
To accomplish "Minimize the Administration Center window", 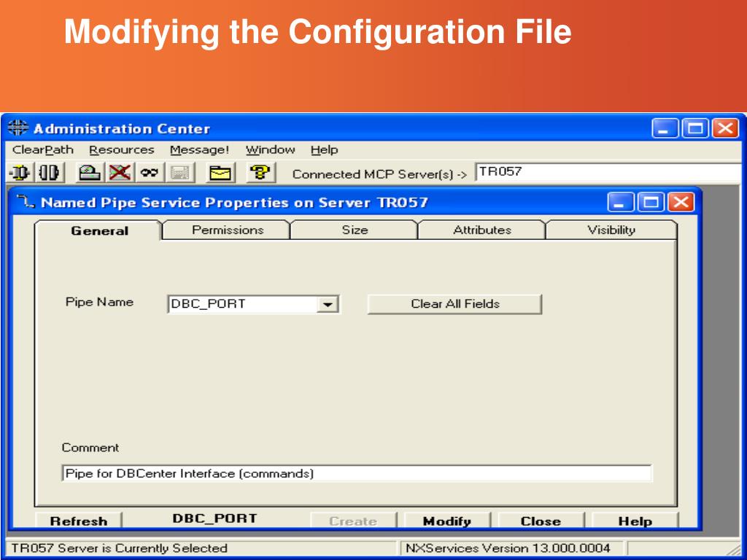I will [x=664, y=128].
